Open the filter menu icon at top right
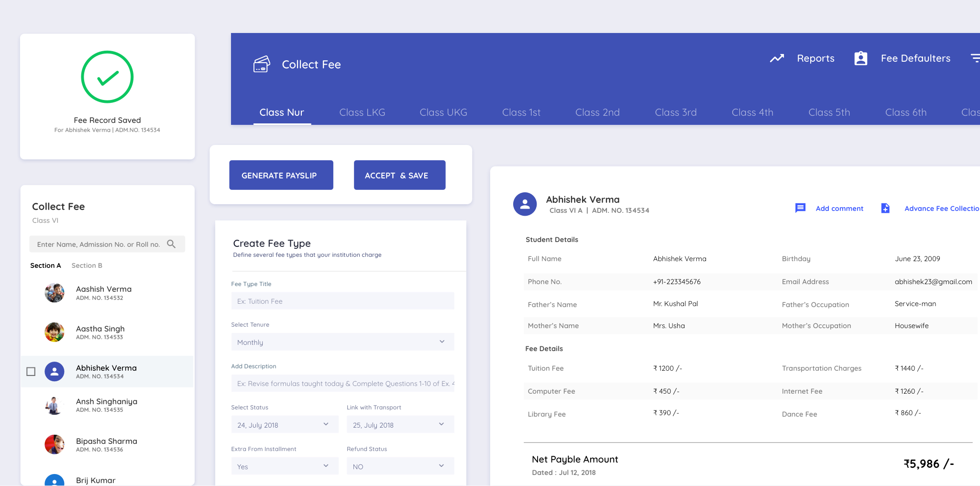980x486 pixels. [975, 58]
